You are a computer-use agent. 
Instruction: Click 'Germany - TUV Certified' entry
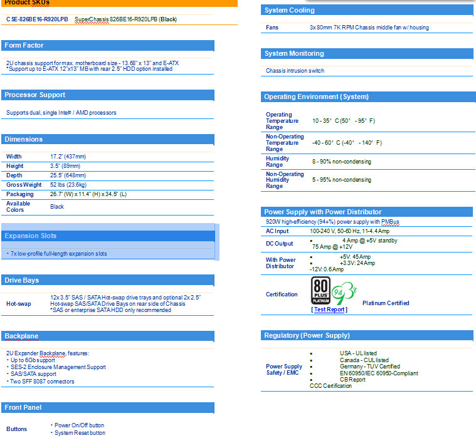[x=370, y=367]
